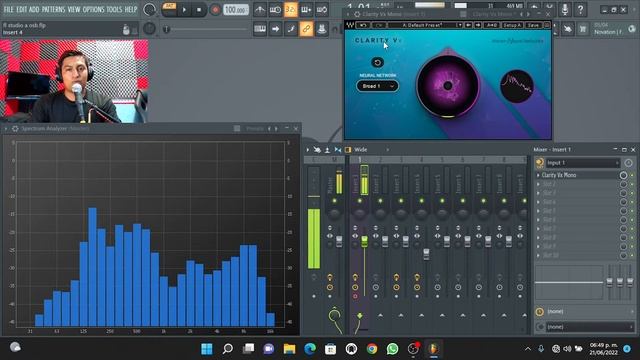
Task: Toggle typing keyboard to piano icon
Action: 260,29
